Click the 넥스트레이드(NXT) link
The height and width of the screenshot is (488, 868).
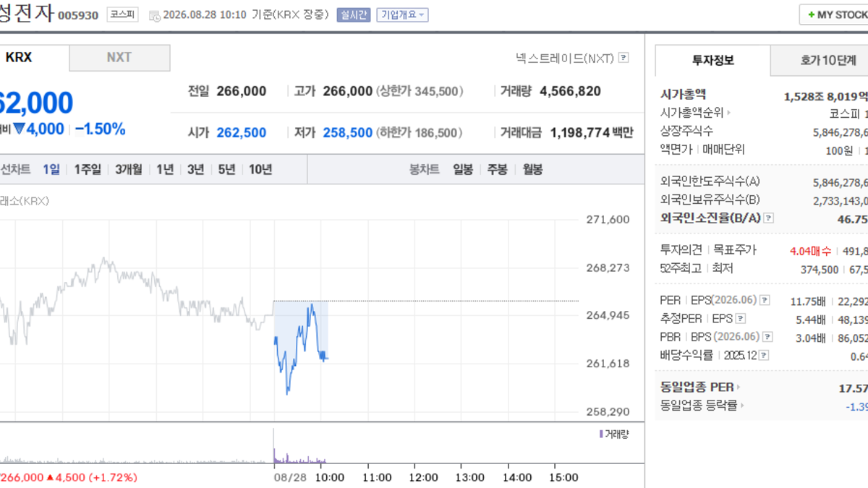coord(563,59)
